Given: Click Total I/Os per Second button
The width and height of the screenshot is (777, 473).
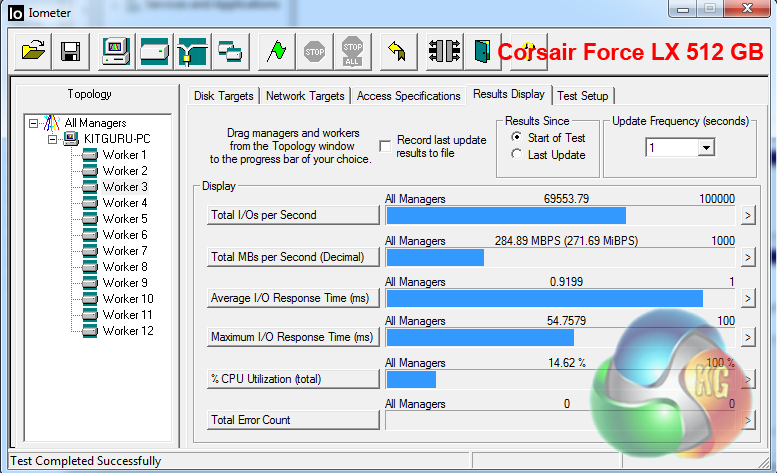Looking at the screenshot, I should (x=293, y=215).
